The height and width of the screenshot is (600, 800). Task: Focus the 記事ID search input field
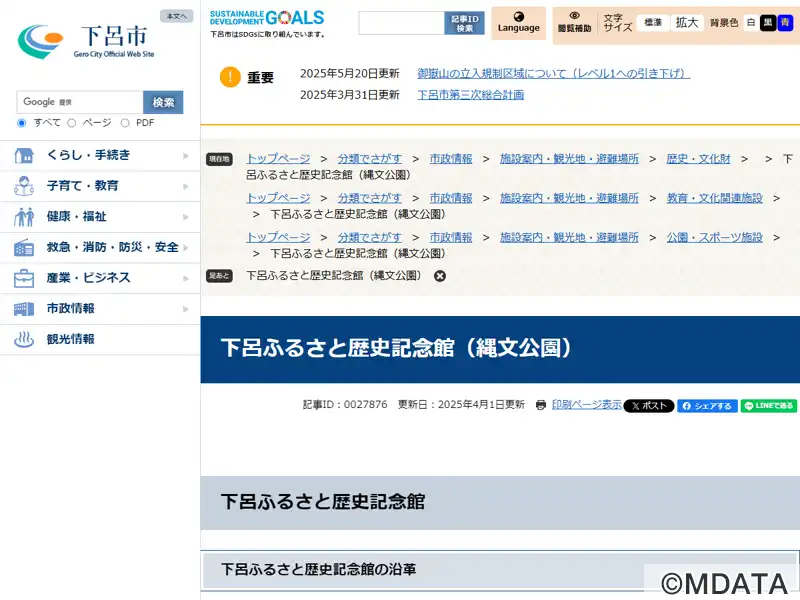point(402,23)
